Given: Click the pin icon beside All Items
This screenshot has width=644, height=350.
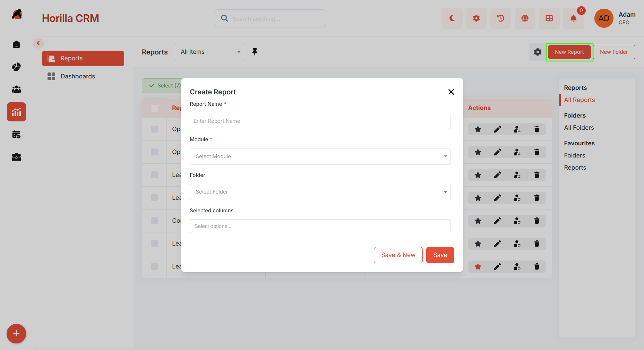Looking at the screenshot, I should point(255,52).
